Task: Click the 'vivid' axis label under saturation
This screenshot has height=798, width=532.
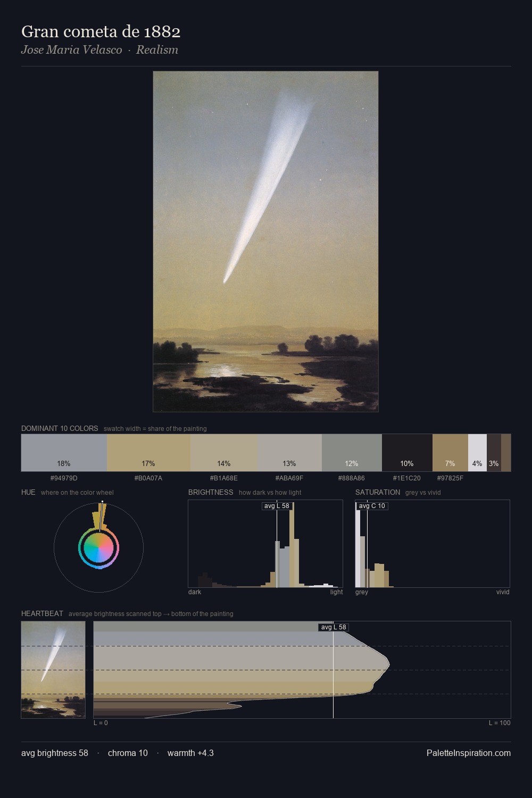Action: [503, 592]
